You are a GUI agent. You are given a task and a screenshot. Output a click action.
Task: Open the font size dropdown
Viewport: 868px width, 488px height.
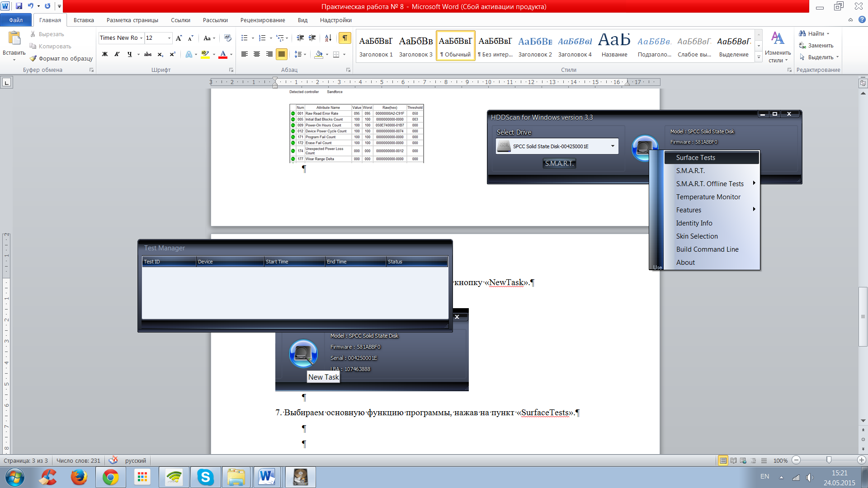[x=169, y=38]
